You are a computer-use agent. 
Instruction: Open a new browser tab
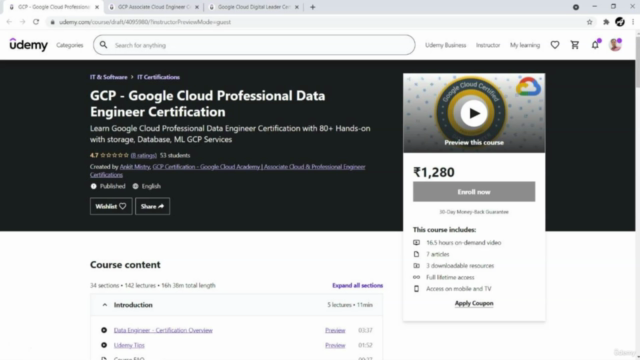pyautogui.click(x=313, y=7)
